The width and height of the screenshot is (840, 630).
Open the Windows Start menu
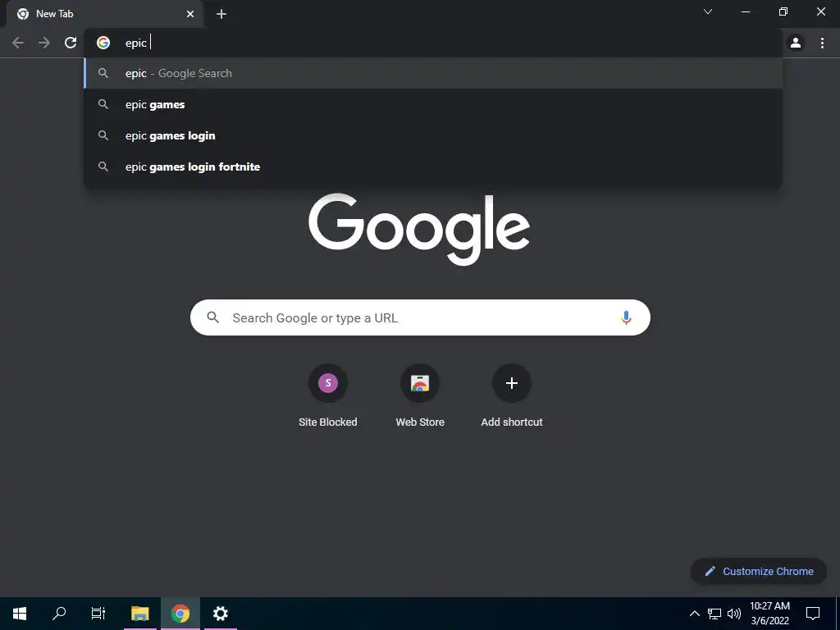pyautogui.click(x=20, y=614)
